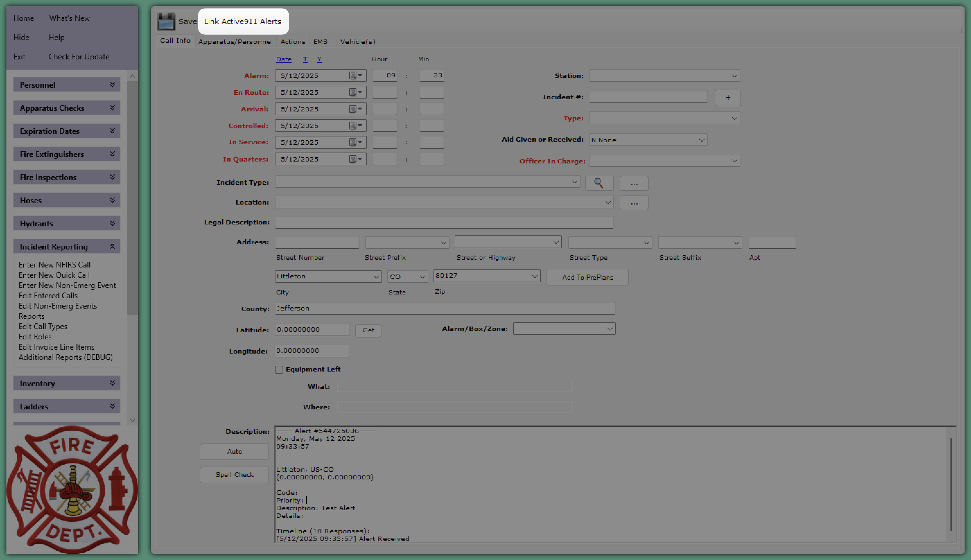Toggle the Equipment Left checkbox
Viewport: 971px width, 560px height.
point(279,370)
